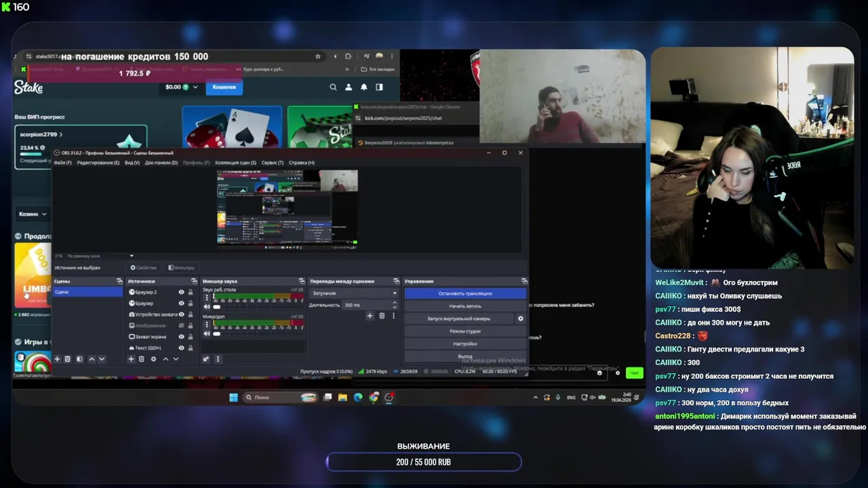This screenshot has height=488, width=868.
Task: Detach Источники dock panel icon
Action: click(193, 281)
